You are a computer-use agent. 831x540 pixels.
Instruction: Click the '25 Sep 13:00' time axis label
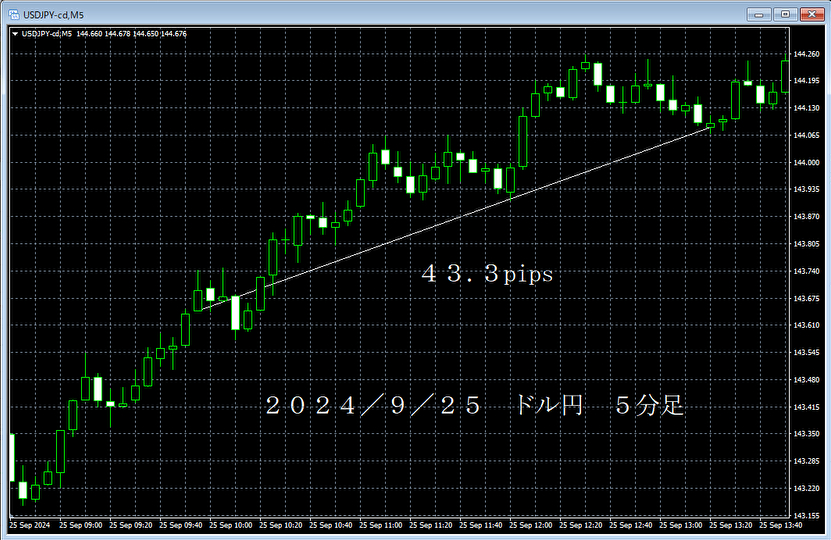coord(680,525)
